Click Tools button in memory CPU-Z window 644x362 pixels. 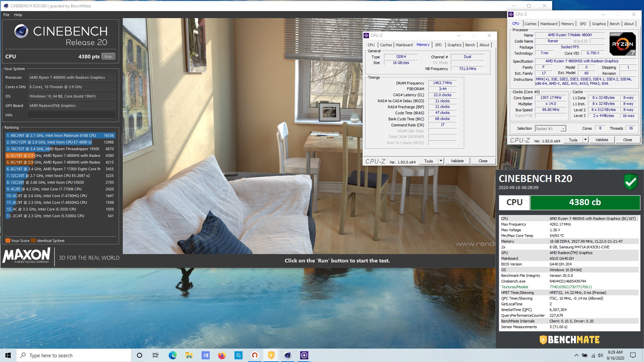pyautogui.click(x=429, y=161)
